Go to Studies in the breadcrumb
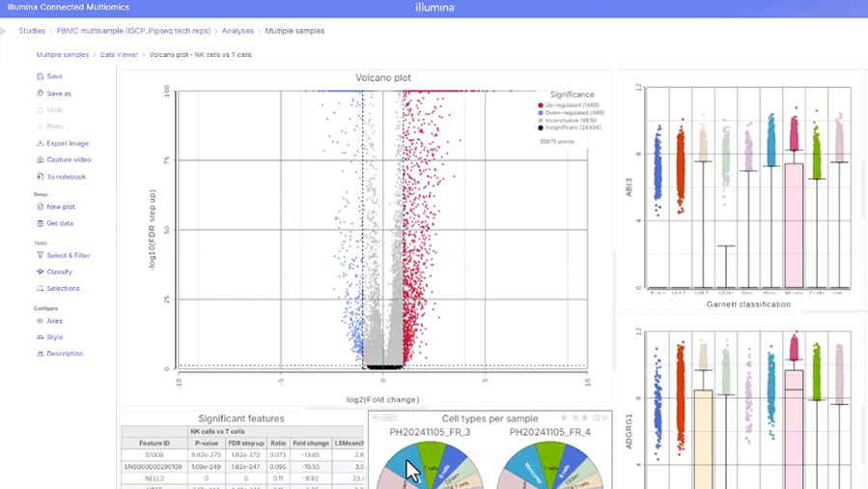 click(x=32, y=31)
